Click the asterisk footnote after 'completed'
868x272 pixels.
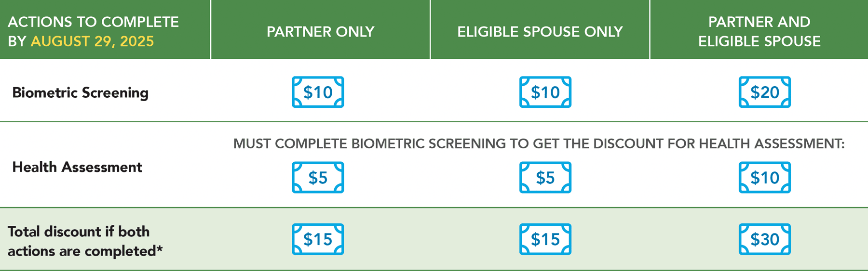(160, 250)
